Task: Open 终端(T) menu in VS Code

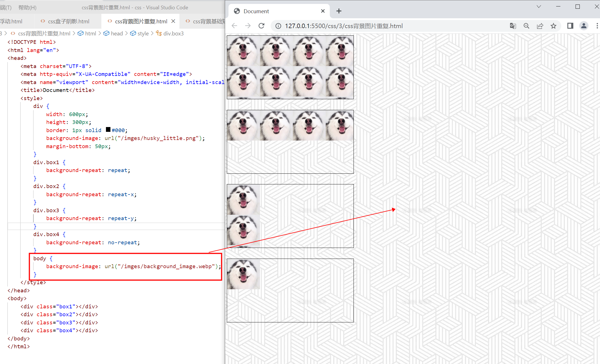Action: coord(6,8)
